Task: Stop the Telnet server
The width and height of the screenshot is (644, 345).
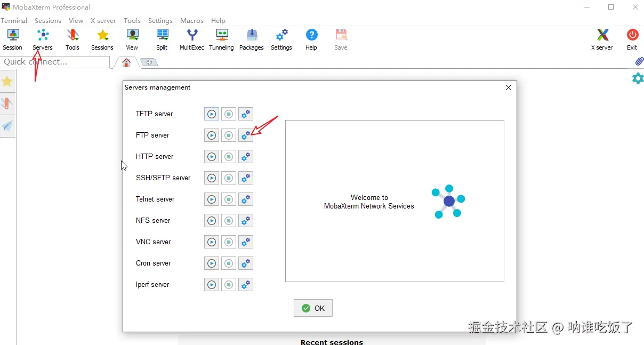Action: click(x=229, y=199)
